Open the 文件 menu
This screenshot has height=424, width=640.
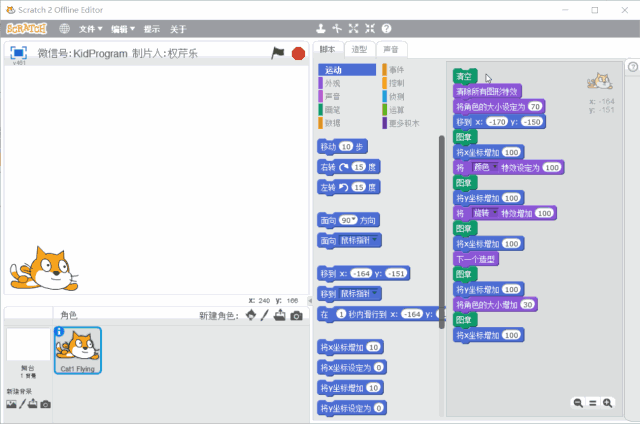[91, 29]
